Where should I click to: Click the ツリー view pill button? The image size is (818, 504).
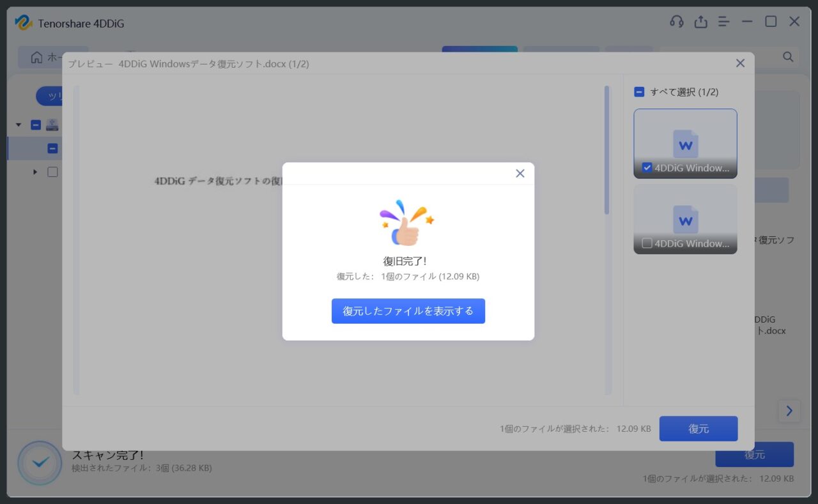pos(49,96)
